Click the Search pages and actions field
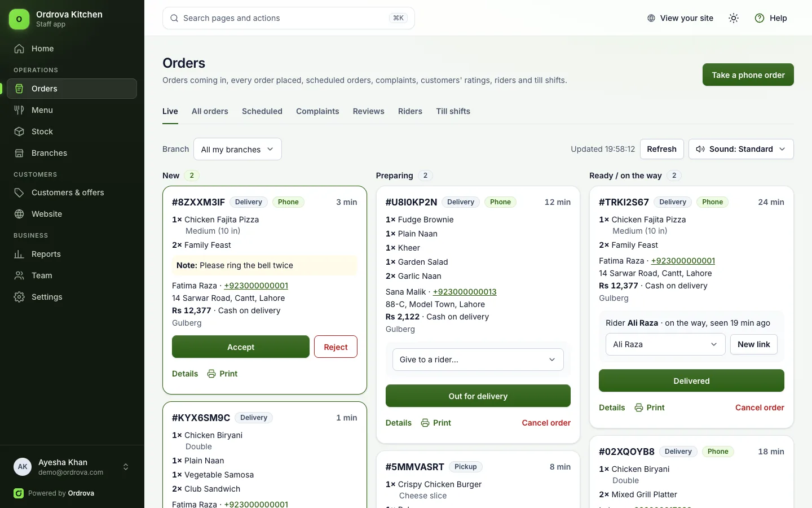This screenshot has width=812, height=508. pos(289,18)
